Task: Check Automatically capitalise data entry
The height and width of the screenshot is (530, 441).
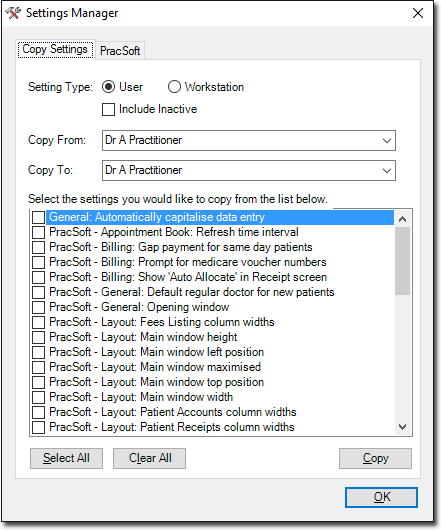Action: pos(38,217)
